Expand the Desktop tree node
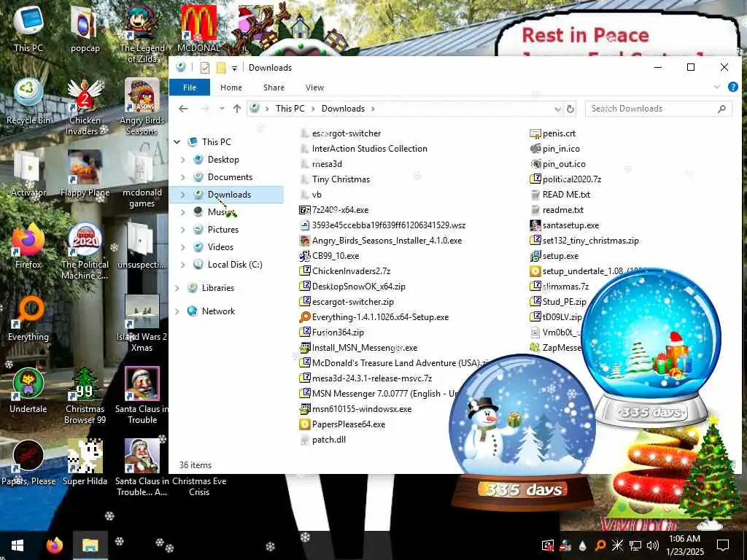 coord(183,160)
